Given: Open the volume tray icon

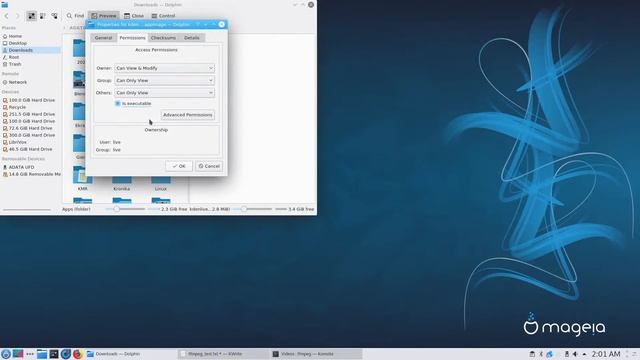Looking at the screenshot, I should pos(575,354).
